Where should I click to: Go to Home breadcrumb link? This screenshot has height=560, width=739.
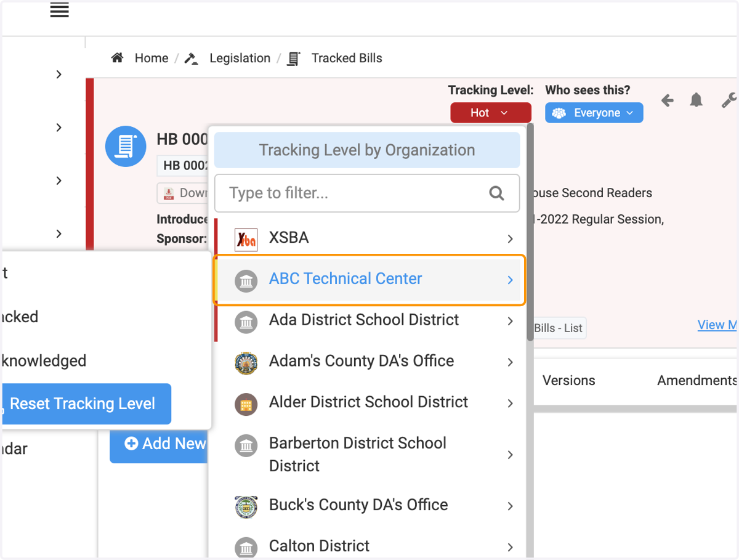[x=151, y=58]
